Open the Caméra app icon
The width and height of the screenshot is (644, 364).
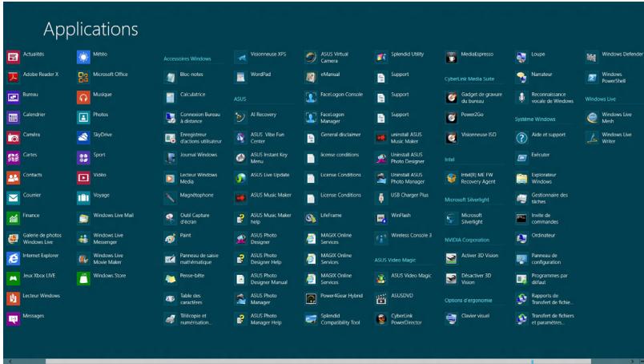(13, 138)
